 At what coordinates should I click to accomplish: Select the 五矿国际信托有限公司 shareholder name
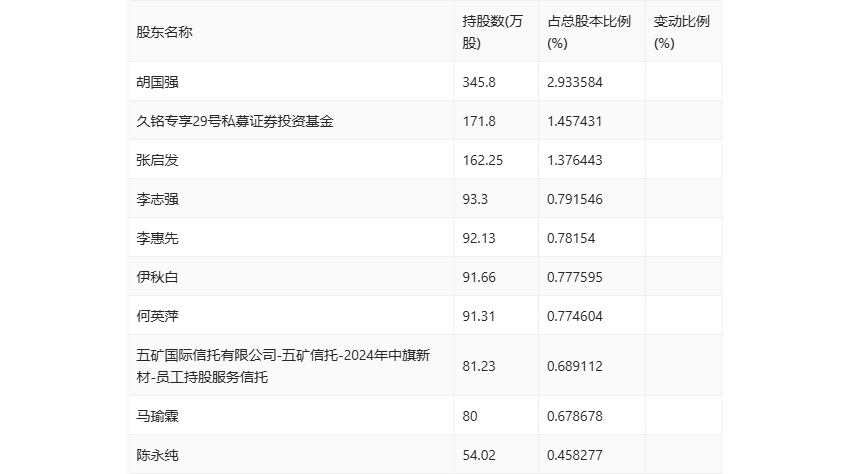[283, 366]
